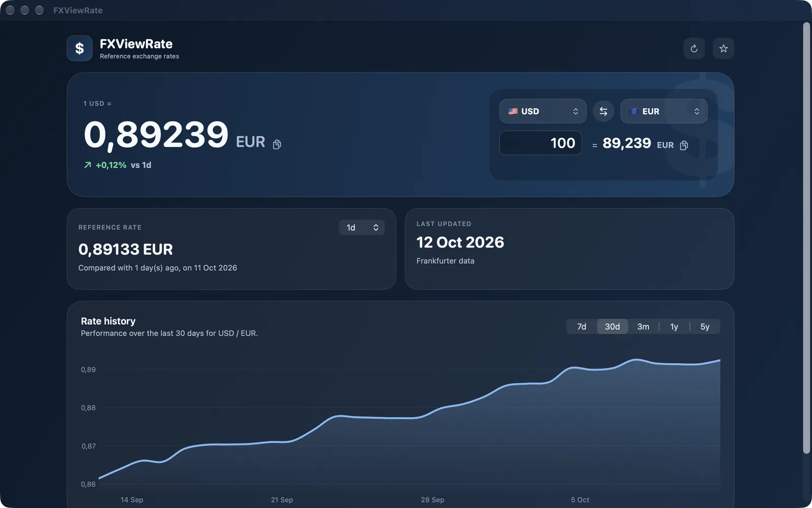Copy the converted 89,239 EUR amount
812x508 pixels.
[x=684, y=145]
